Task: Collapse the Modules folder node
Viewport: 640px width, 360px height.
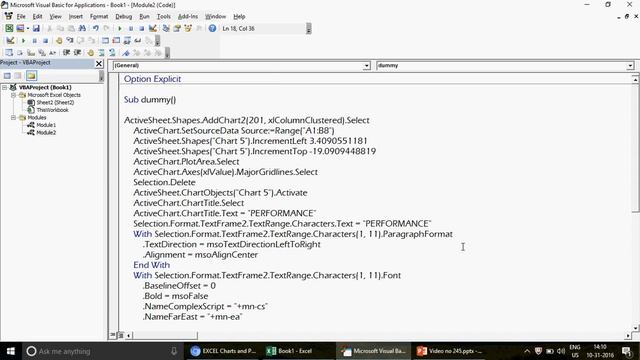Action: click(13, 118)
